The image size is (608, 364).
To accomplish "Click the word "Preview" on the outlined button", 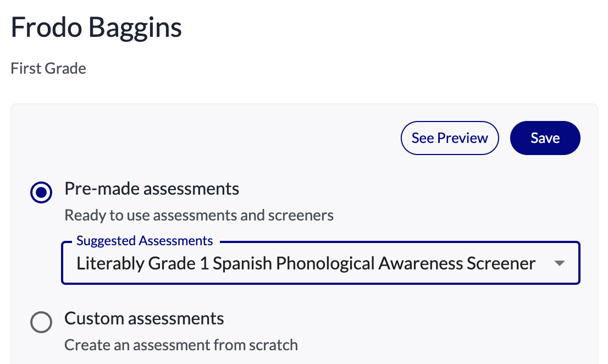I will pyautogui.click(x=462, y=138).
